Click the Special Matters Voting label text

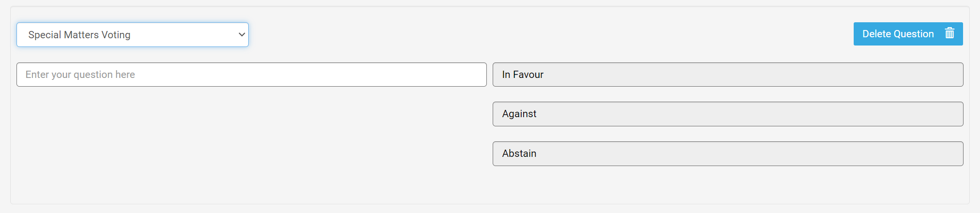[79, 35]
